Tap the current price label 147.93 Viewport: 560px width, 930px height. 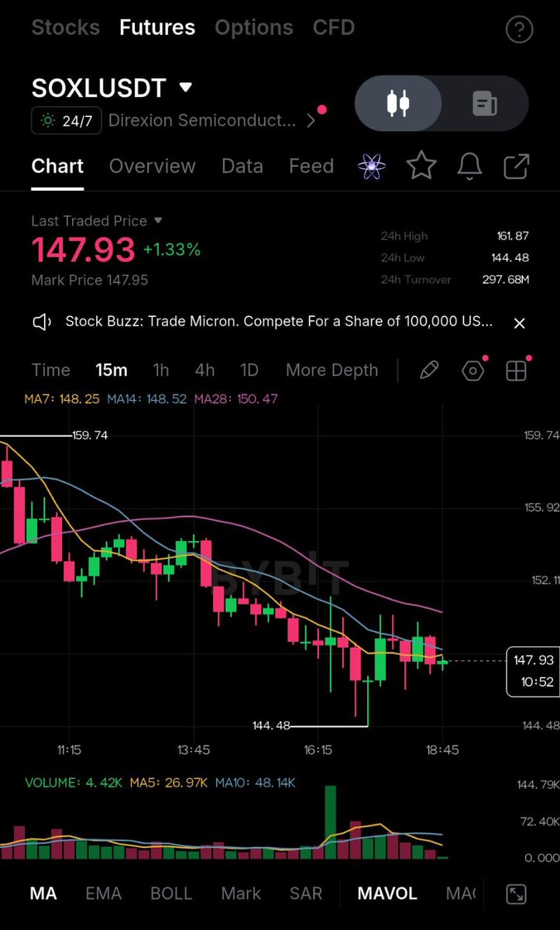(x=534, y=660)
